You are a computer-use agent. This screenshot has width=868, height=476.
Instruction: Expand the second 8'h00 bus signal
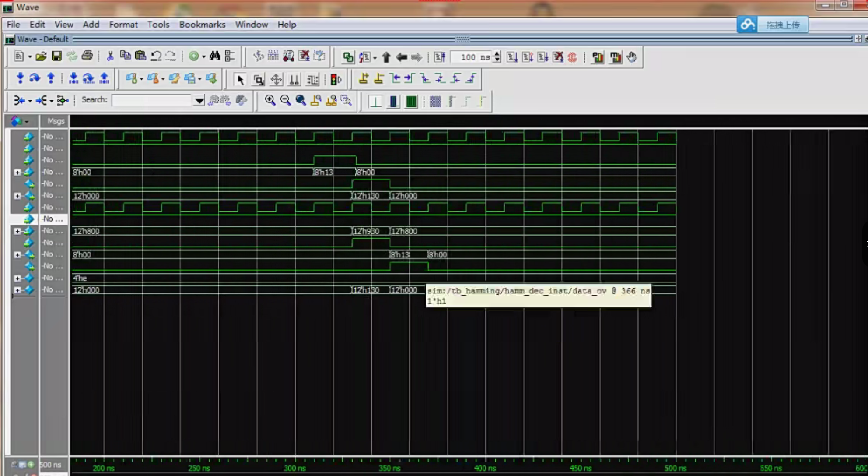click(x=17, y=254)
